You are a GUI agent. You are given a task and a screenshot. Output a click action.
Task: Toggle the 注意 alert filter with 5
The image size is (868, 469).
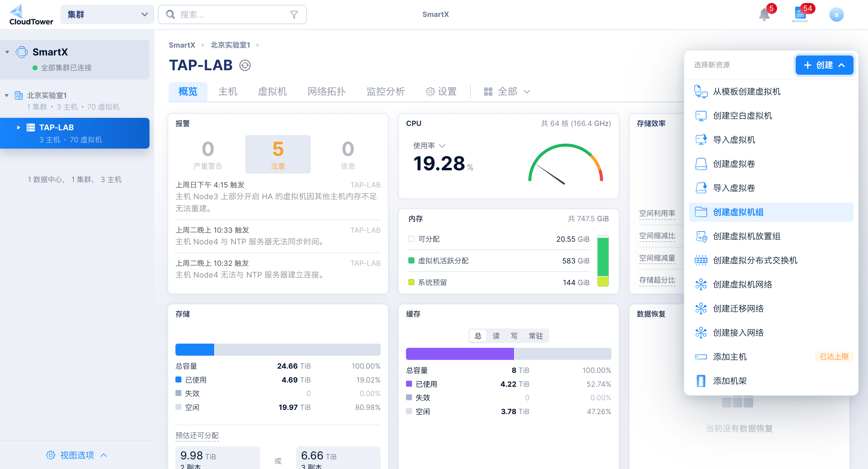tap(278, 154)
